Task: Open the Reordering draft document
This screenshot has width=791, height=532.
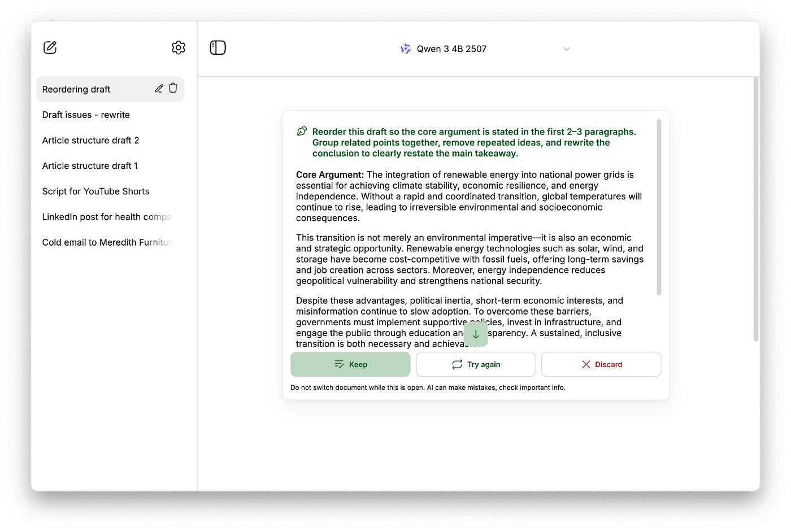Action: pos(110,89)
